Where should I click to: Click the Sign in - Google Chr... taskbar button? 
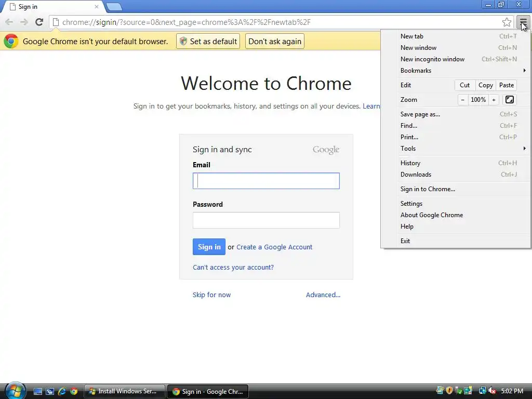[208, 392]
